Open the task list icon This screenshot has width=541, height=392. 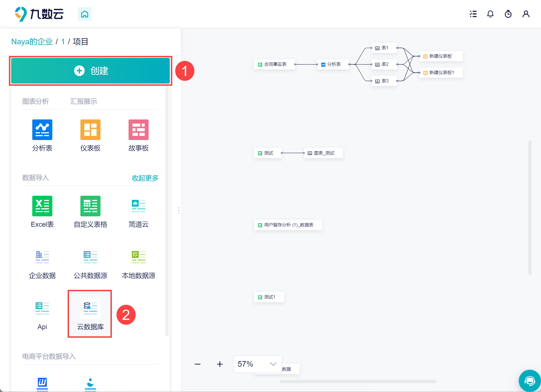point(473,14)
